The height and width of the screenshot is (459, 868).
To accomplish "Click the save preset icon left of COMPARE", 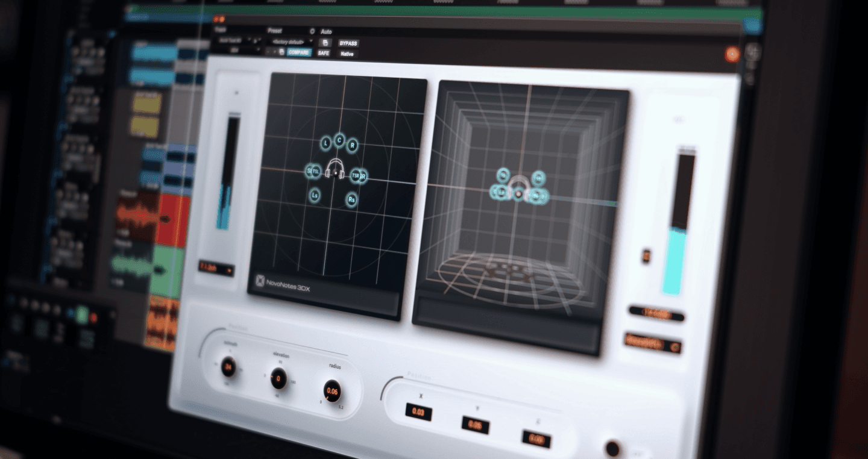I will tap(281, 52).
